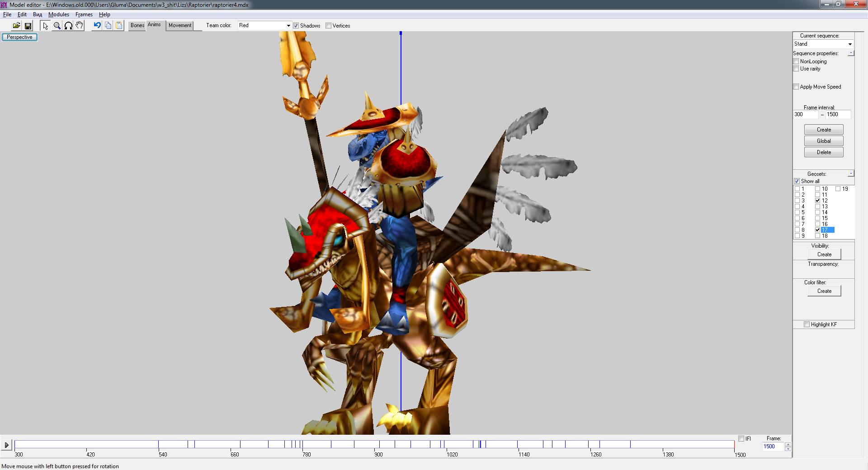Enable the Vertices checkbox

328,26
